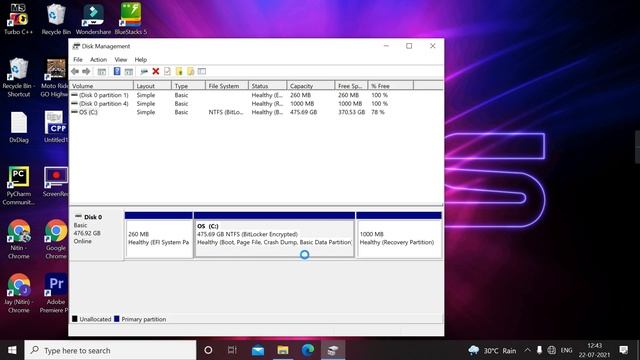Click the yellow folder search toolbar icon
This screenshot has width=640, height=360.
coord(190,71)
